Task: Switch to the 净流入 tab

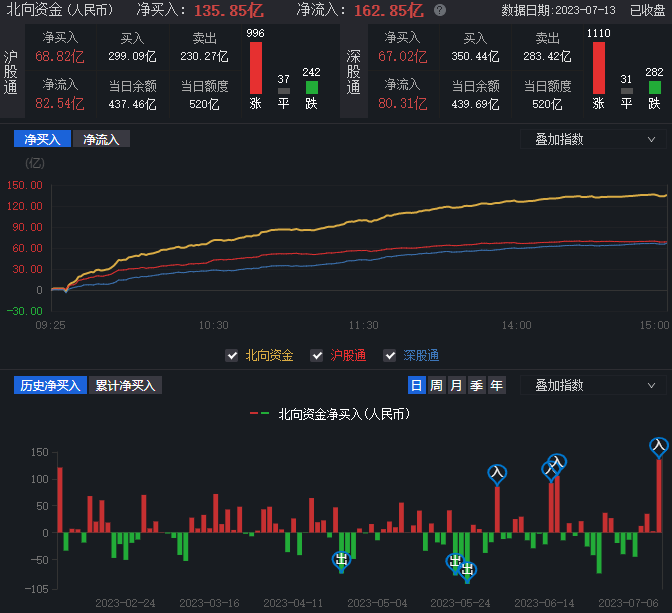Action: pyautogui.click(x=101, y=139)
